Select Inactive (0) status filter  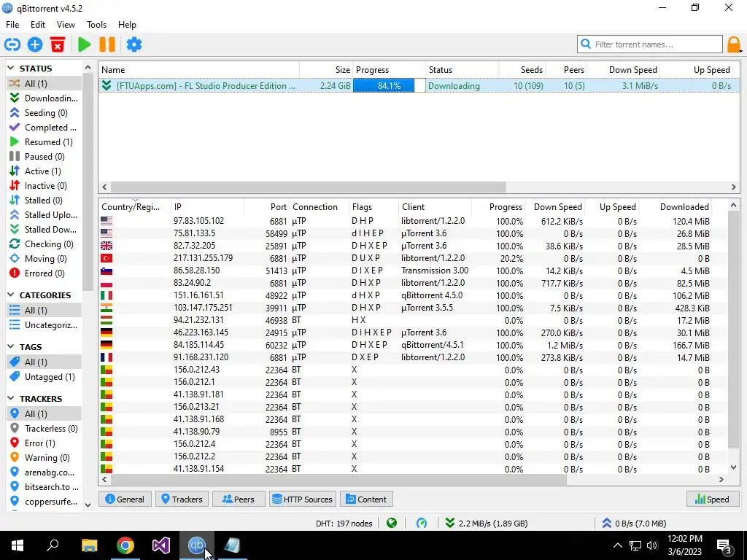44,186
